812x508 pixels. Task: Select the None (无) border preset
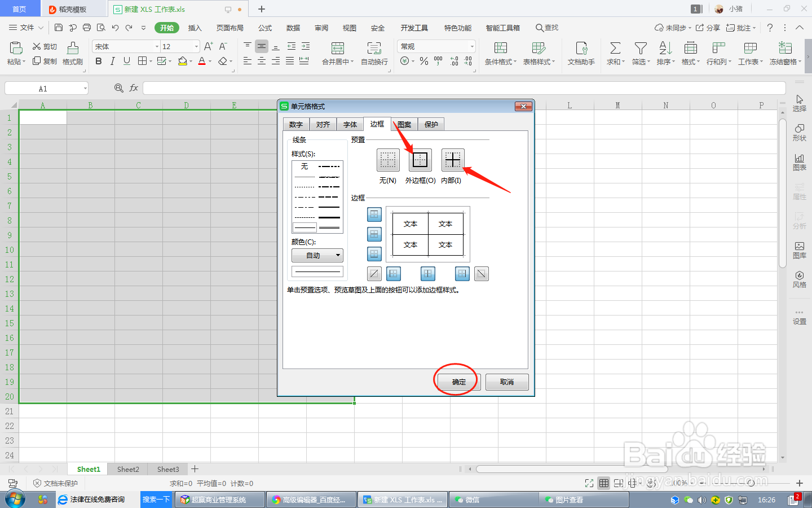coord(388,160)
